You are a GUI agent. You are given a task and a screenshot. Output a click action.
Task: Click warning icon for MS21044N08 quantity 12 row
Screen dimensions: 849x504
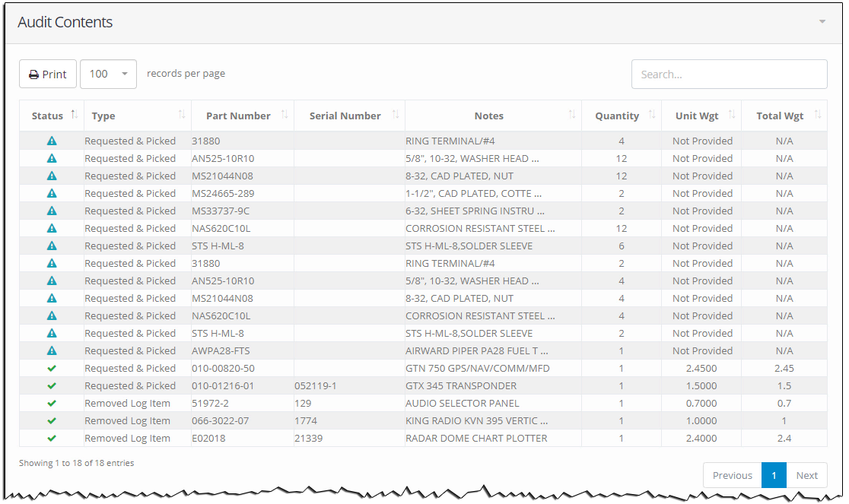[52, 176]
